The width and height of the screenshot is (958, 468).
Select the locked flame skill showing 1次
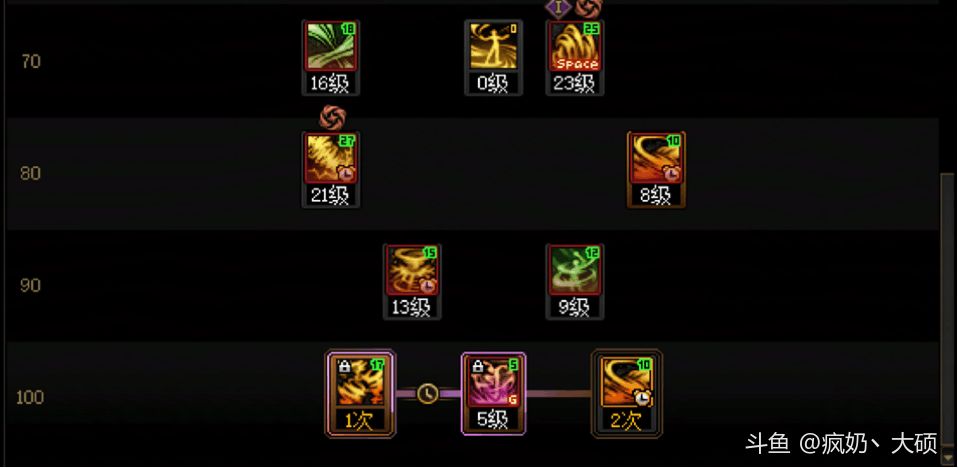pyautogui.click(x=360, y=382)
